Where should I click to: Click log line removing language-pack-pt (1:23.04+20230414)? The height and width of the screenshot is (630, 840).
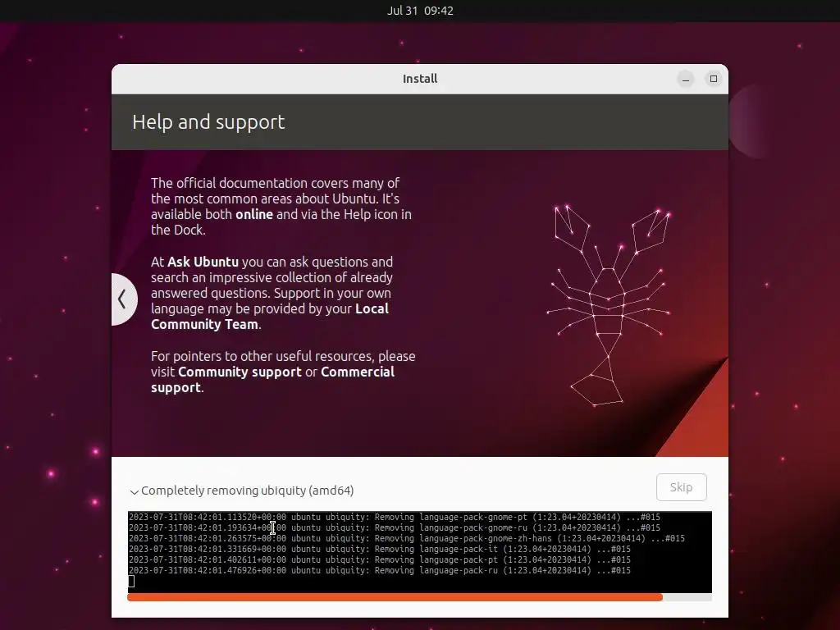[x=379, y=559]
